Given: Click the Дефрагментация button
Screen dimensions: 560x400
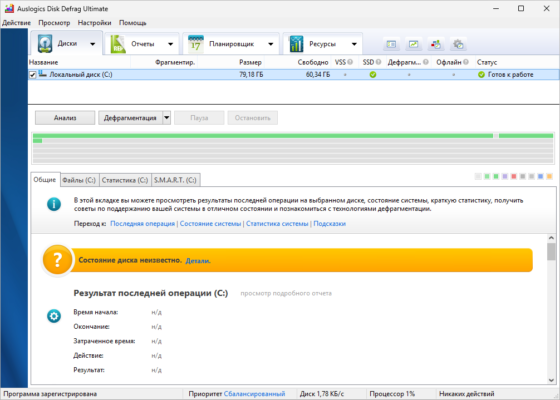Looking at the screenshot, I should pos(130,118).
